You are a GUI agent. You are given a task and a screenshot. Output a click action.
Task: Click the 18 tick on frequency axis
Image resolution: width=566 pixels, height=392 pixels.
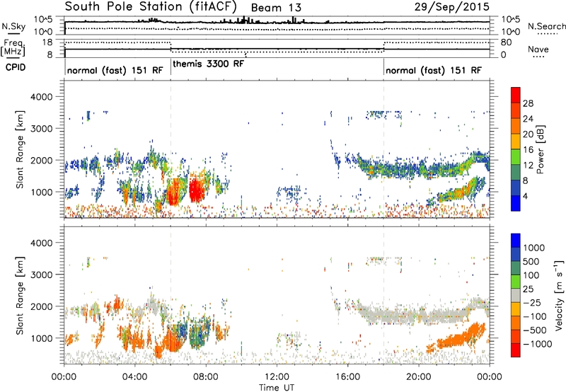[47, 42]
